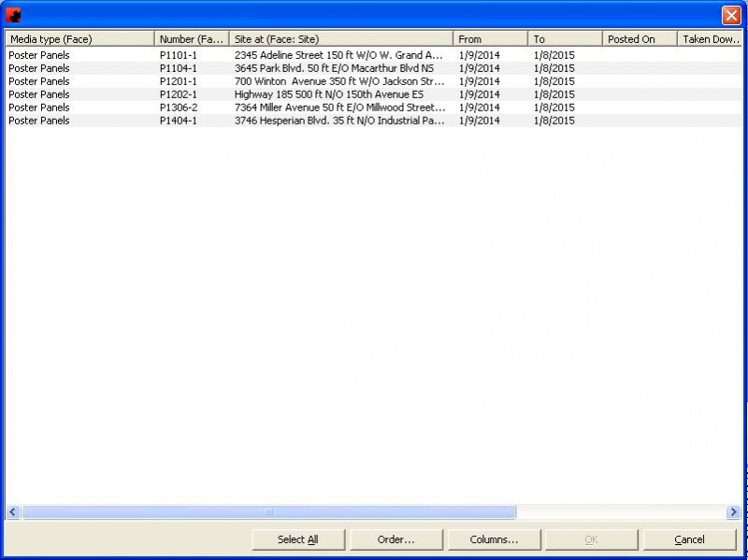Select the 3645 Park Blvd. row

334,68
